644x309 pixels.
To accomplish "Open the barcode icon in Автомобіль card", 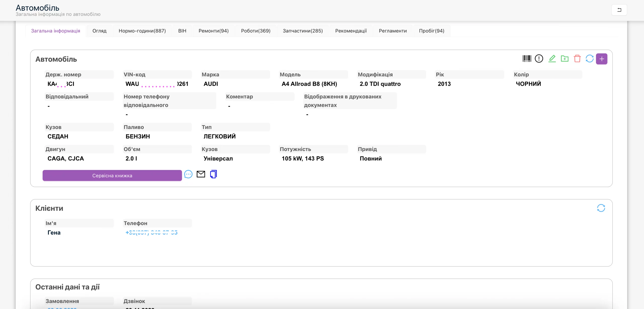I will (527, 59).
